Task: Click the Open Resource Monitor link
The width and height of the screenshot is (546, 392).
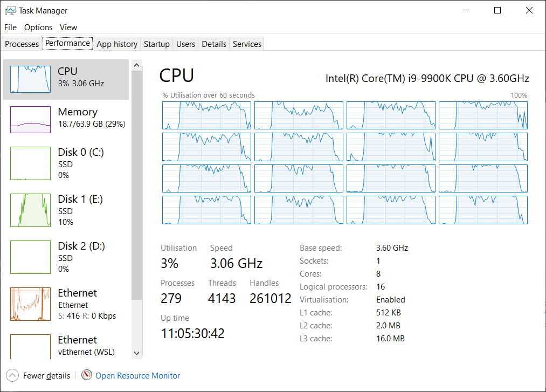Action: (137, 376)
